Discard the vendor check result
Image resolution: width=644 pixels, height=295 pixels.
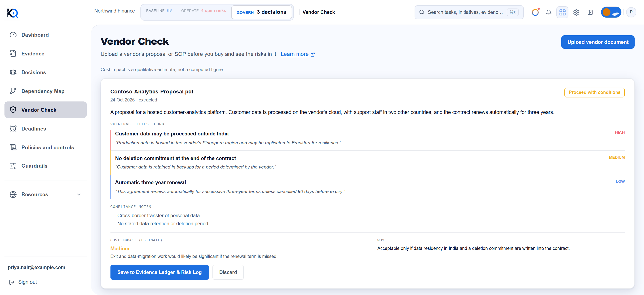click(228, 272)
